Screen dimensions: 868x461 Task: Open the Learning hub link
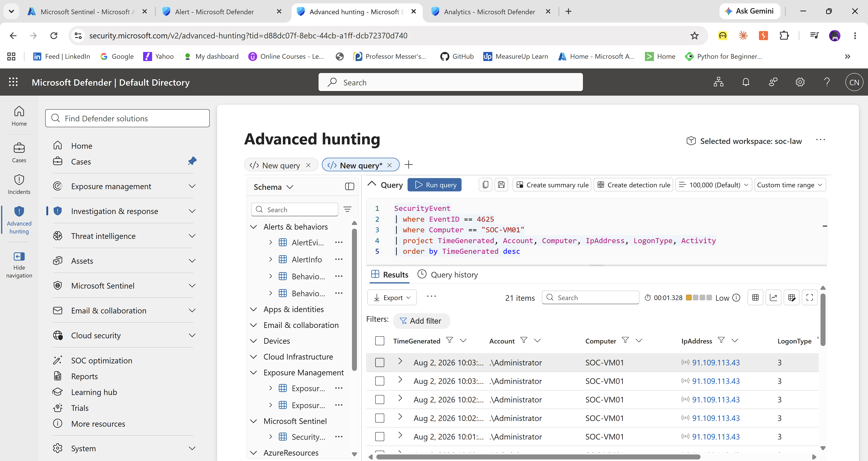click(94, 392)
